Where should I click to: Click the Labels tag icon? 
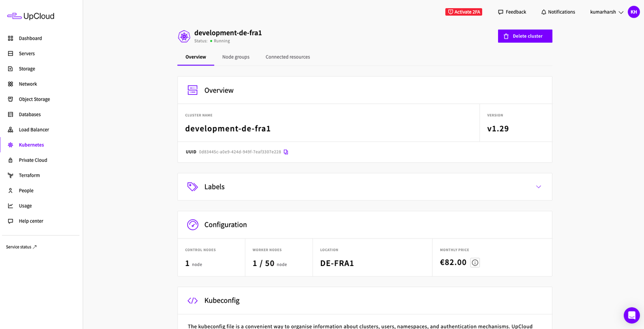[193, 187]
